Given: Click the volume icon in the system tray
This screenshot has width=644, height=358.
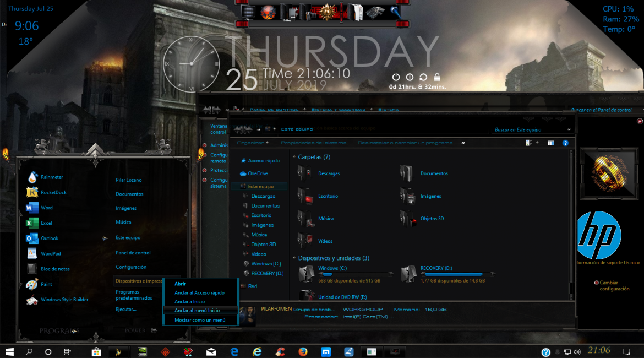Looking at the screenshot, I should (577, 352).
